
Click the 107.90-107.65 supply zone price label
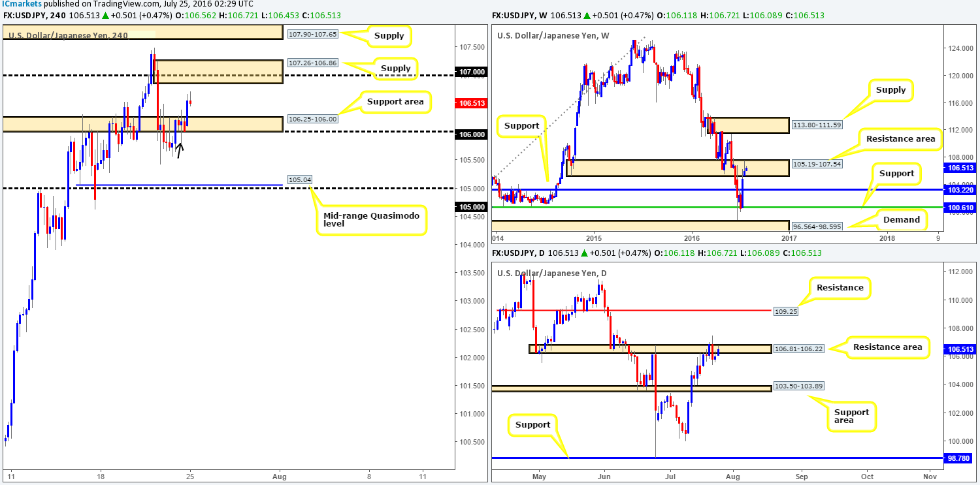click(x=312, y=33)
